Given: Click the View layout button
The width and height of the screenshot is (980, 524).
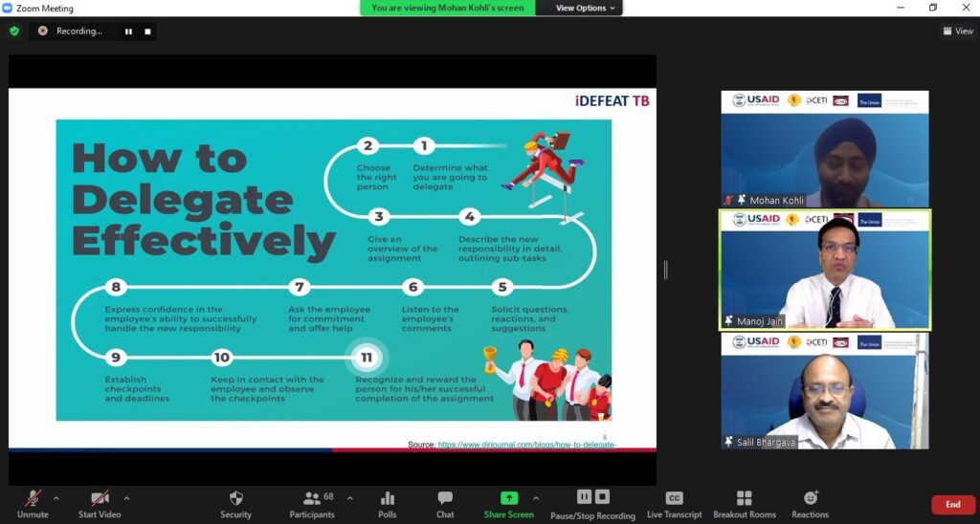Looking at the screenshot, I should (958, 31).
